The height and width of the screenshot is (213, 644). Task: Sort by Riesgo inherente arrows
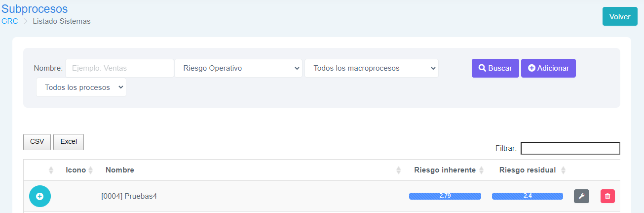pos(481,170)
